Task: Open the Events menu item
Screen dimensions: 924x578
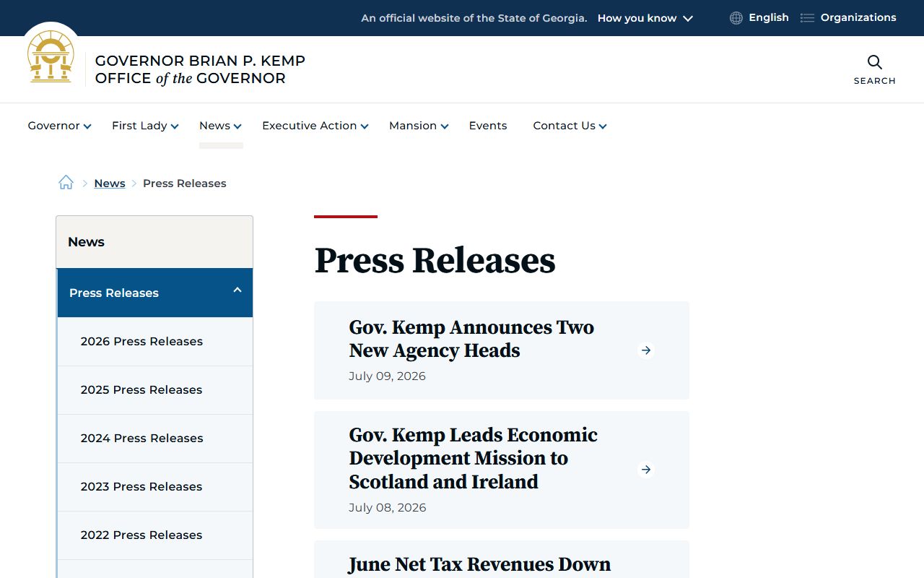Action: (x=488, y=126)
